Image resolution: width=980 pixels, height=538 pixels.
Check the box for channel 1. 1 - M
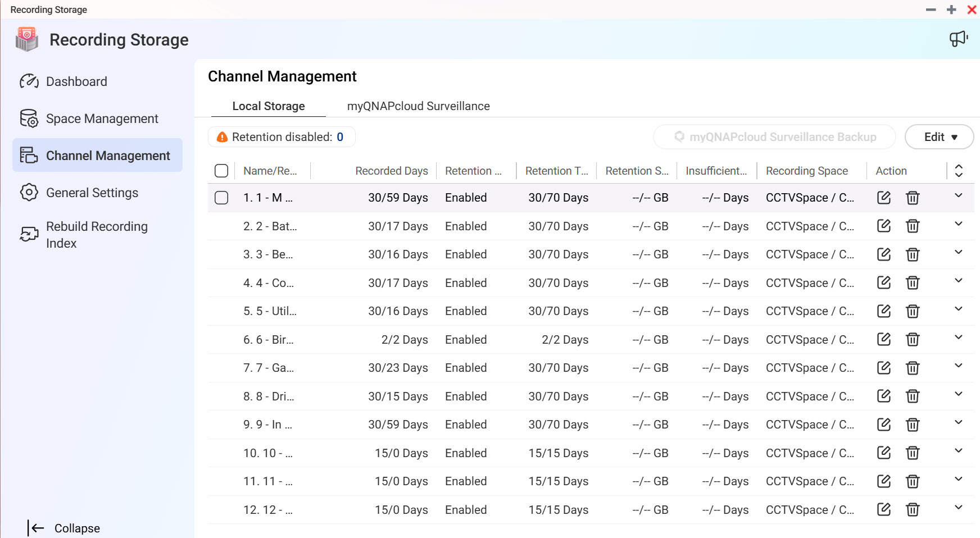coord(221,198)
